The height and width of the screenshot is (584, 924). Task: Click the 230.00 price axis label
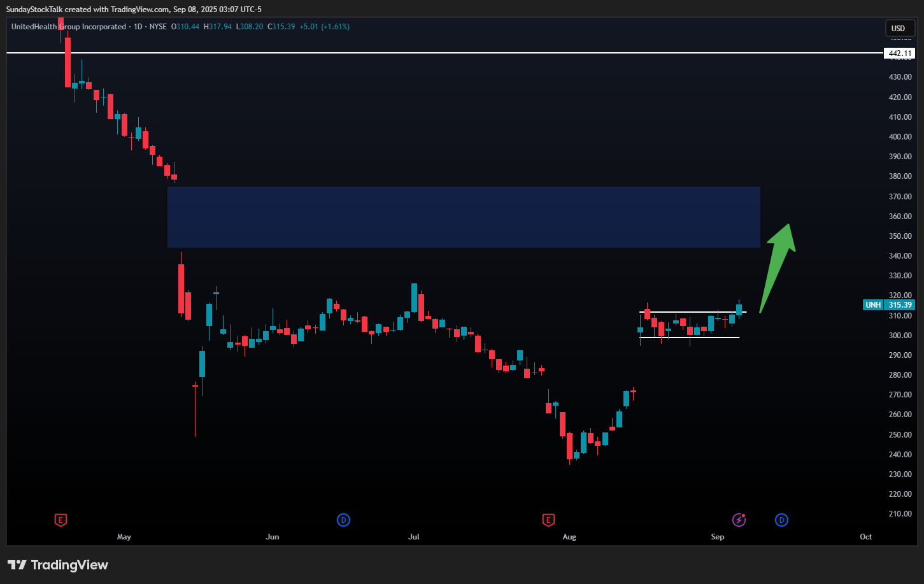click(x=900, y=474)
